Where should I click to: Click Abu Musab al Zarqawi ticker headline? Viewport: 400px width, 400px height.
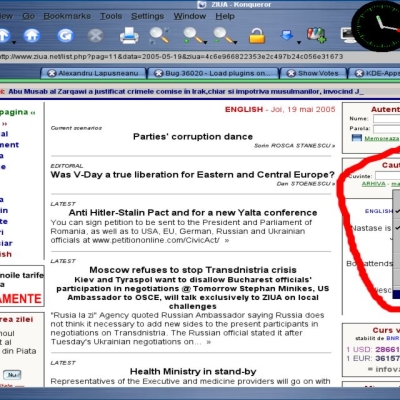click(186, 91)
